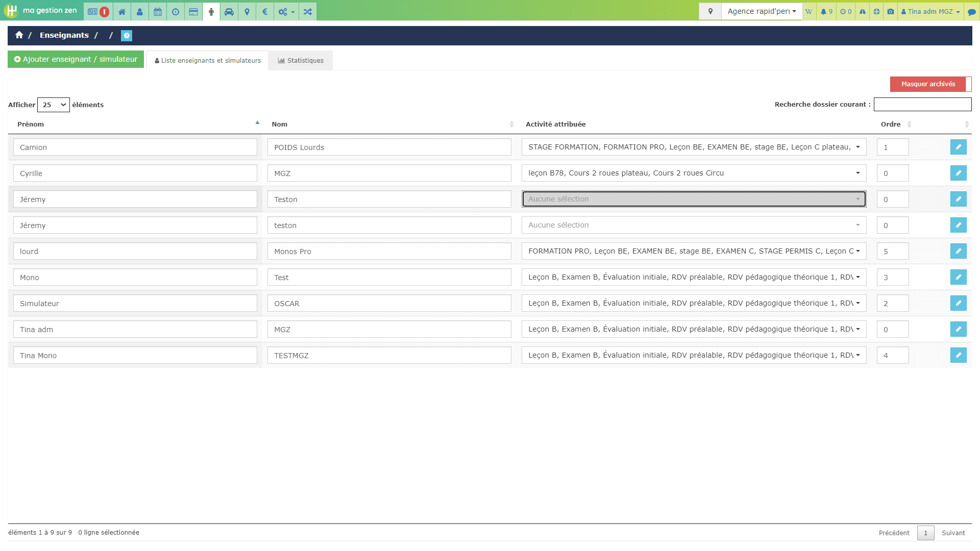The width and height of the screenshot is (980, 551).
Task: Open the vehicles car icon
Action: (229, 12)
